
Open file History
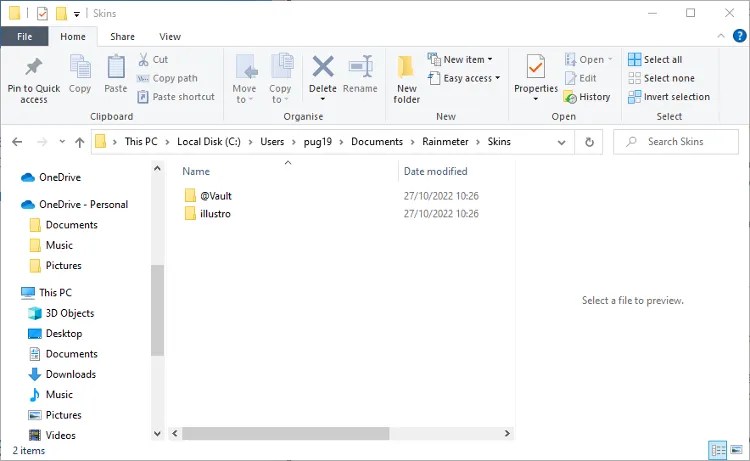click(x=587, y=97)
